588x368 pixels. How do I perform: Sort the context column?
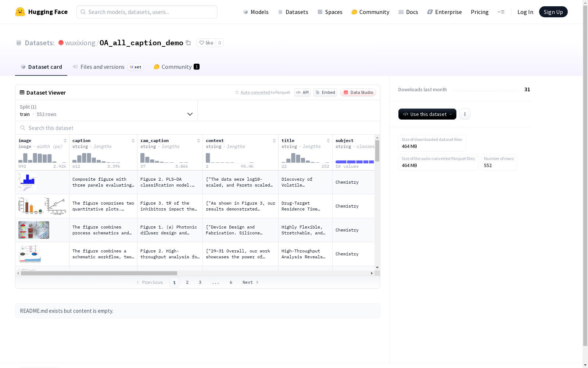(274, 141)
